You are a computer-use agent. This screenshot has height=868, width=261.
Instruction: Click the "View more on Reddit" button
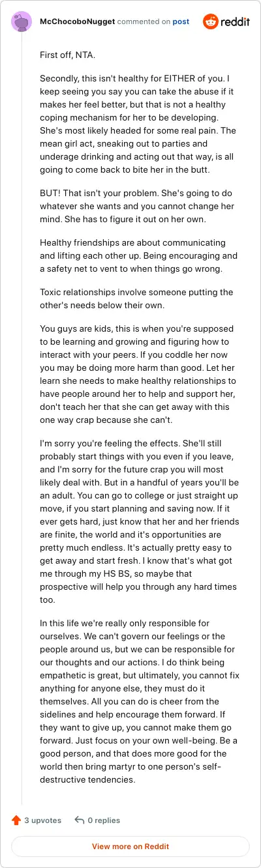click(x=130, y=846)
